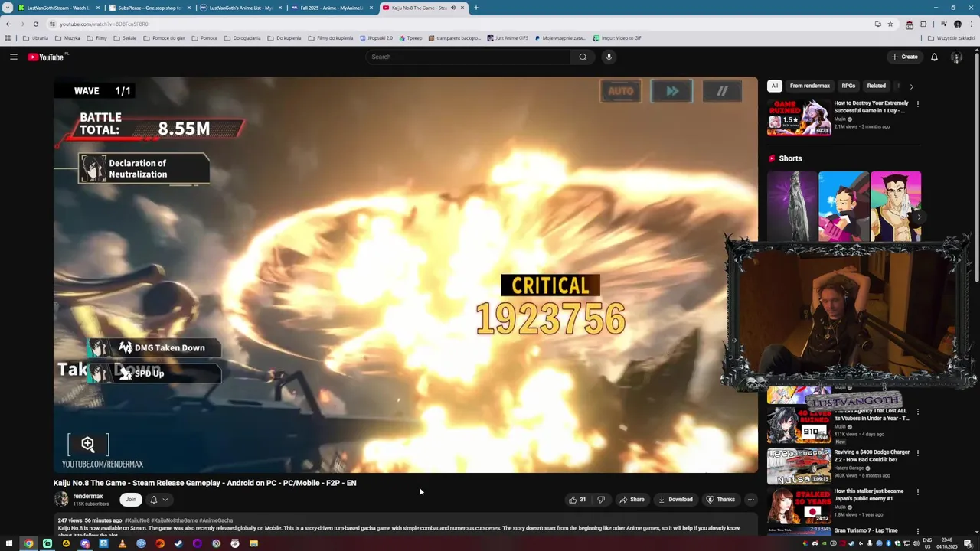The image size is (980, 551).
Task: Reload the YouTube page
Action: 35,24
